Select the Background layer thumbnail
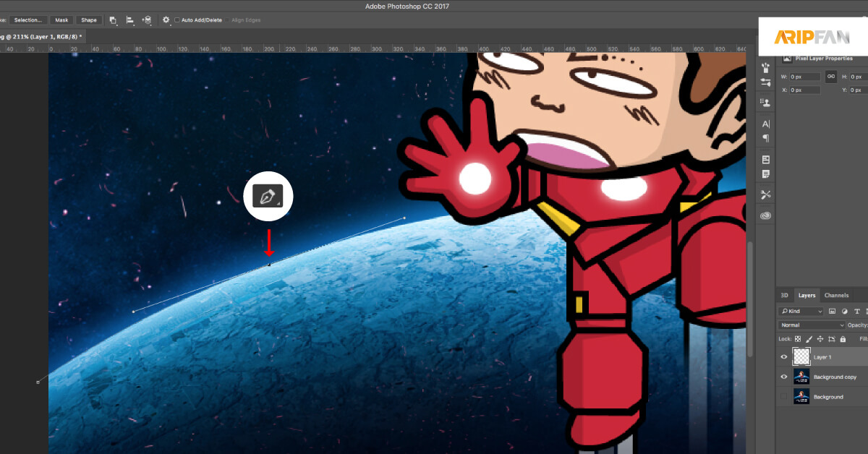This screenshot has height=454, width=868. [x=801, y=397]
